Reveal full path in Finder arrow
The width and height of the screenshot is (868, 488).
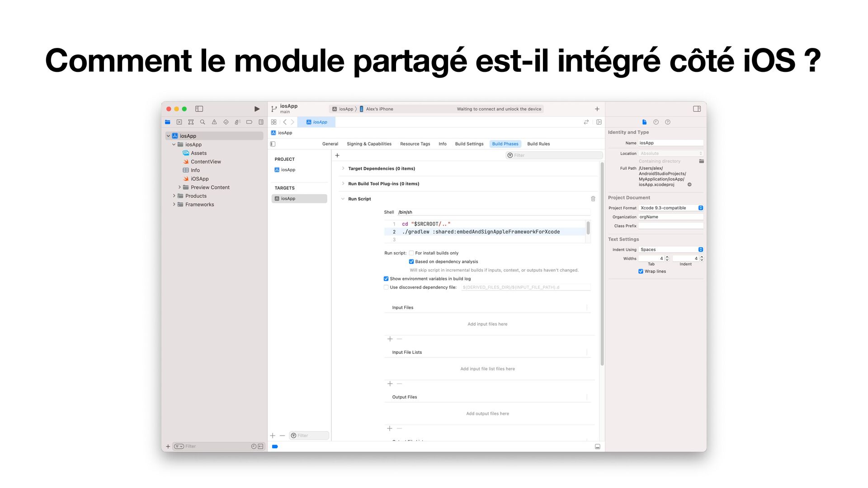689,184
